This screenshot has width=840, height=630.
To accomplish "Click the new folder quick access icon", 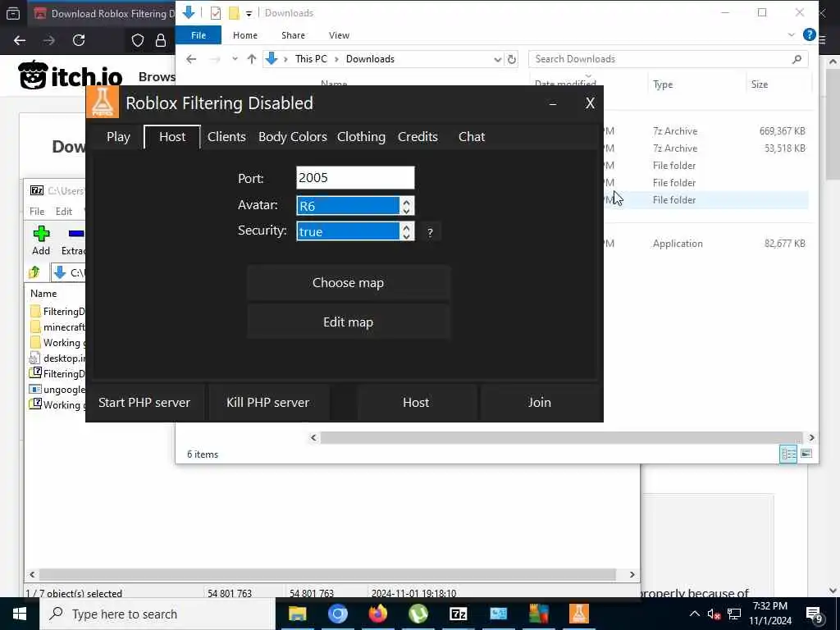I will coord(234,13).
